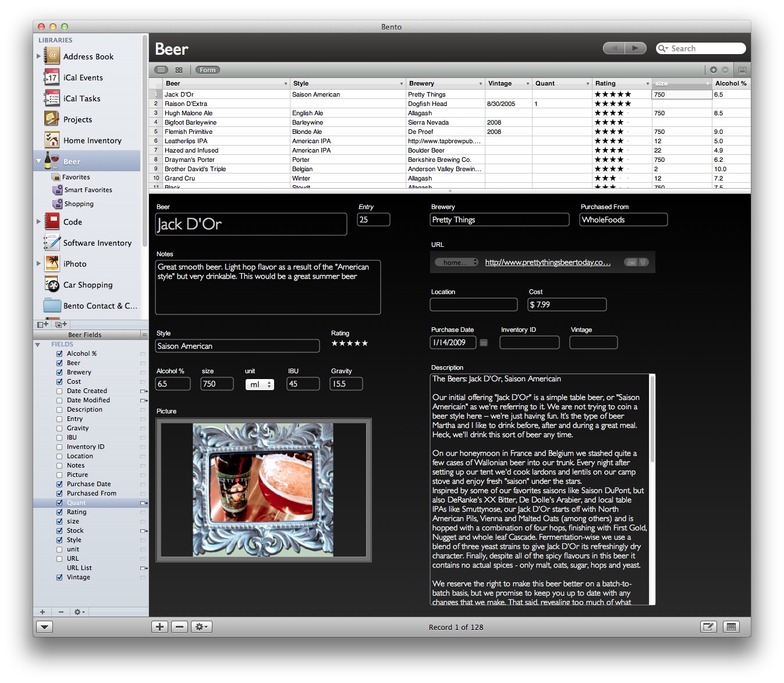
Task: Open the URL home label dropdown
Action: pyautogui.click(x=456, y=263)
